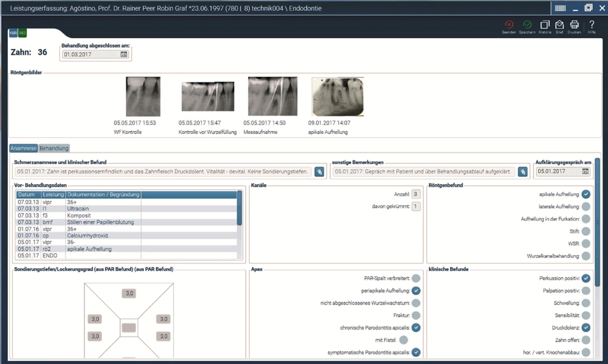Screen dimensions: 608x364
Task: Toggle Wurzelkanalbehandlung option
Action: [586, 256]
